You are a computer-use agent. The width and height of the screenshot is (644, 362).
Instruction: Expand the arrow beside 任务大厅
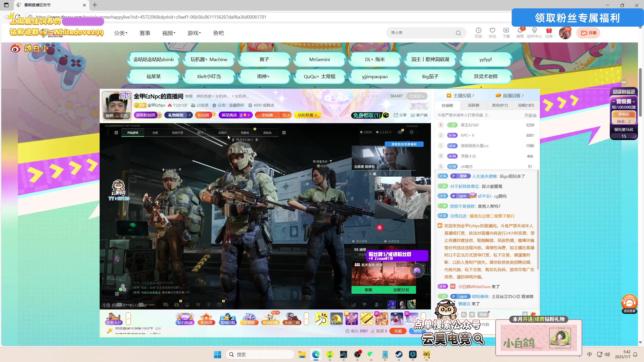click(x=128, y=319)
